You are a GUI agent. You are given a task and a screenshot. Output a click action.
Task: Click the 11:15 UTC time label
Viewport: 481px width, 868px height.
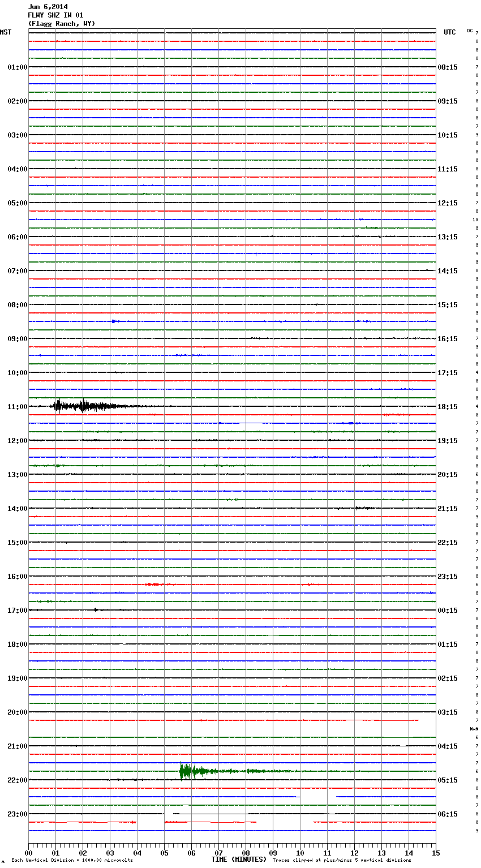pos(448,169)
